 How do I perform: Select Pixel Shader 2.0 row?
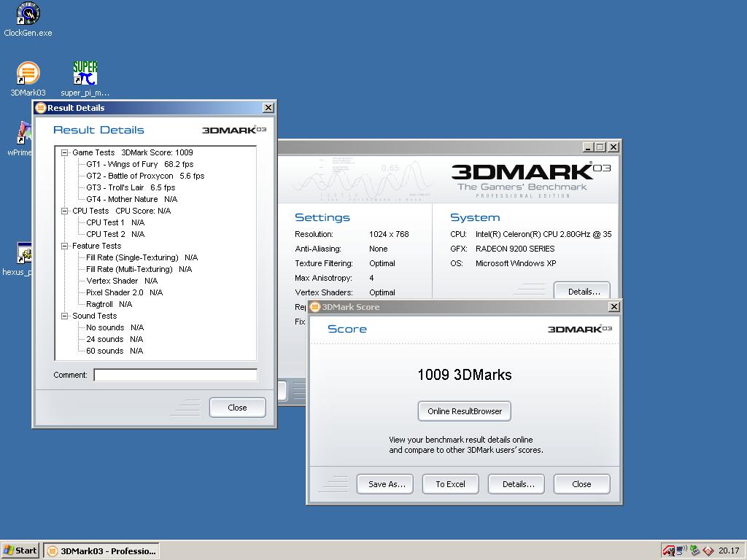[124, 292]
